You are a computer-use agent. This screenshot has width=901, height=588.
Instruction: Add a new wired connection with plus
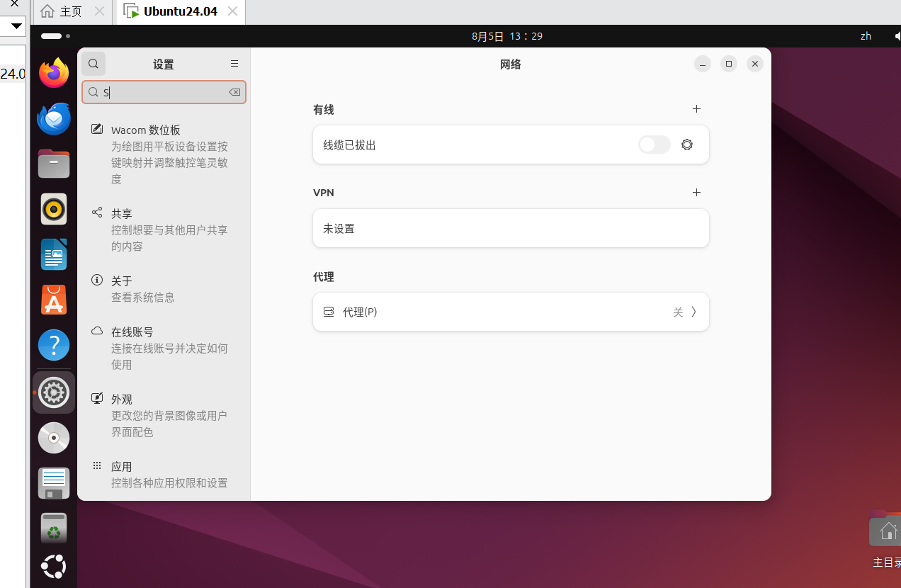tap(696, 109)
